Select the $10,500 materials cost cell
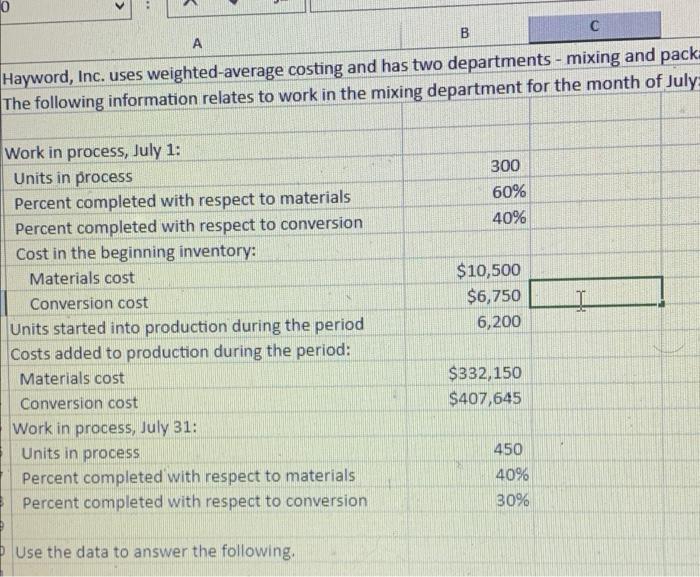 point(488,271)
